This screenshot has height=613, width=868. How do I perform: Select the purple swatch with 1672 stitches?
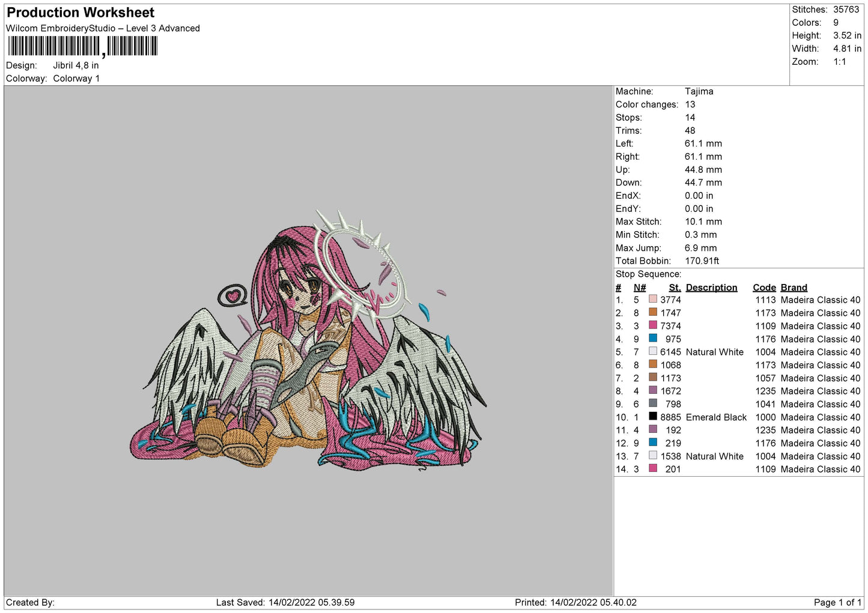[652, 391]
